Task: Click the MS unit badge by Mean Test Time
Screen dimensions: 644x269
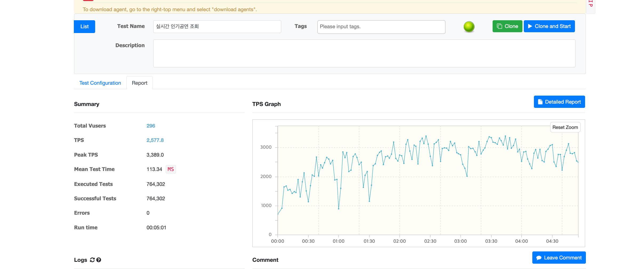Action: click(171, 169)
